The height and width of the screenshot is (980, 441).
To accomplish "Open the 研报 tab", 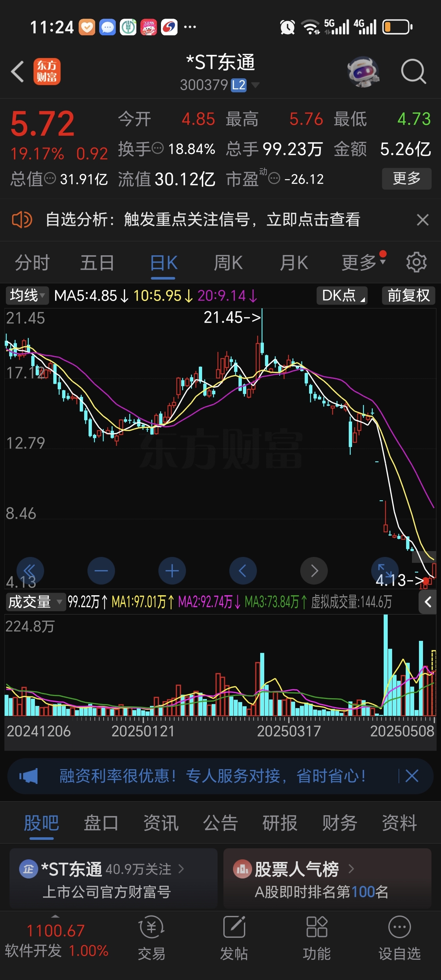I will 280,823.
